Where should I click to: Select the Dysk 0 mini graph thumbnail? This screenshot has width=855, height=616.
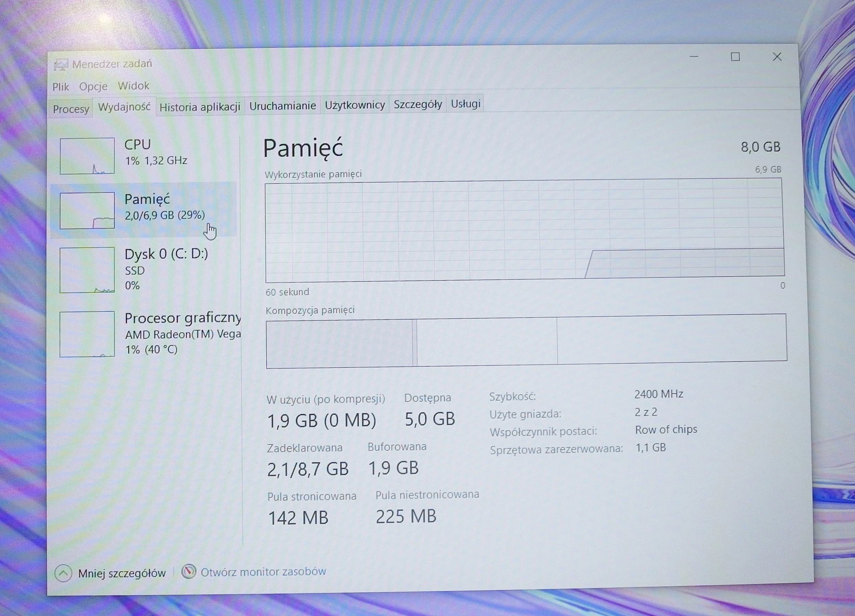(87, 270)
